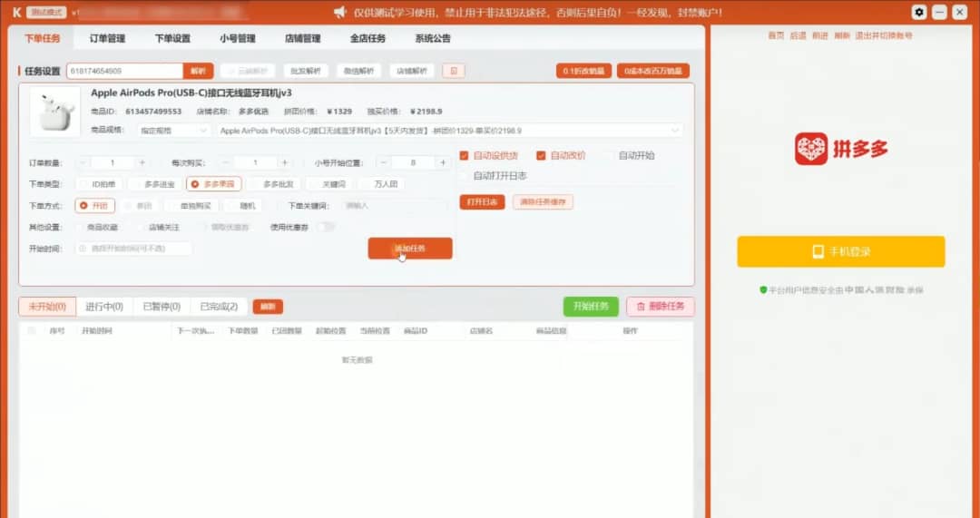
Task: Open 店铺管理 tab
Action: pos(302,38)
